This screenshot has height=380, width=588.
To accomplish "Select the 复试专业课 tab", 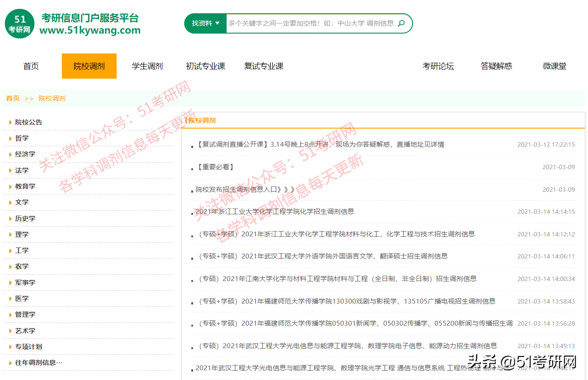I will (263, 66).
